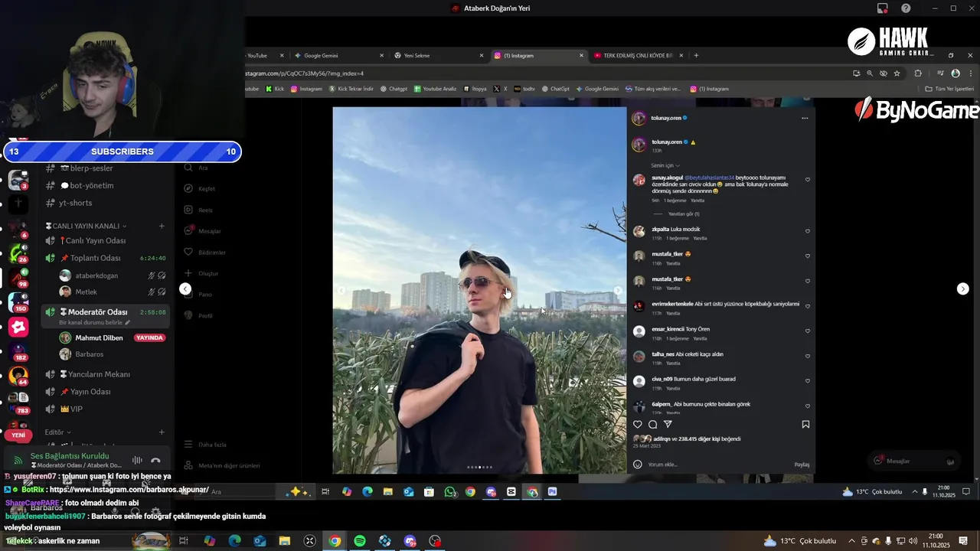Click 'Yanıtla' under the zkpalta comment
Image resolution: width=980 pixels, height=551 pixels.
pos(701,238)
